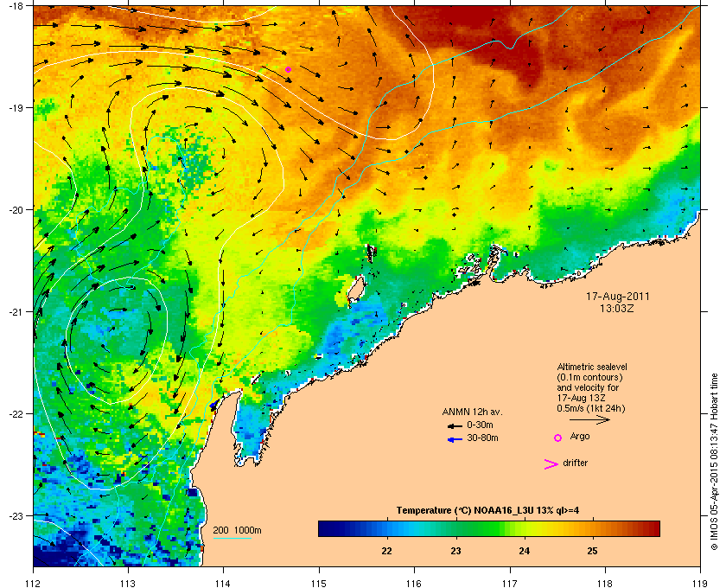Click the IMOS copyright timestamp text
726x588 pixels.
[x=715, y=462]
